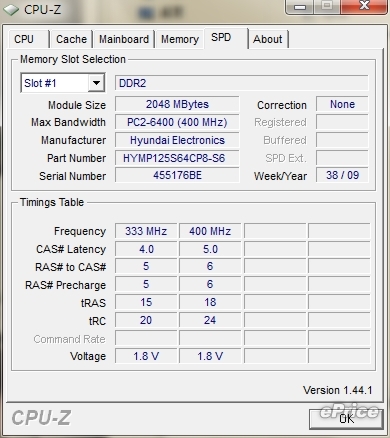Click the OK button
This screenshot has width=390, height=438.
point(346,419)
